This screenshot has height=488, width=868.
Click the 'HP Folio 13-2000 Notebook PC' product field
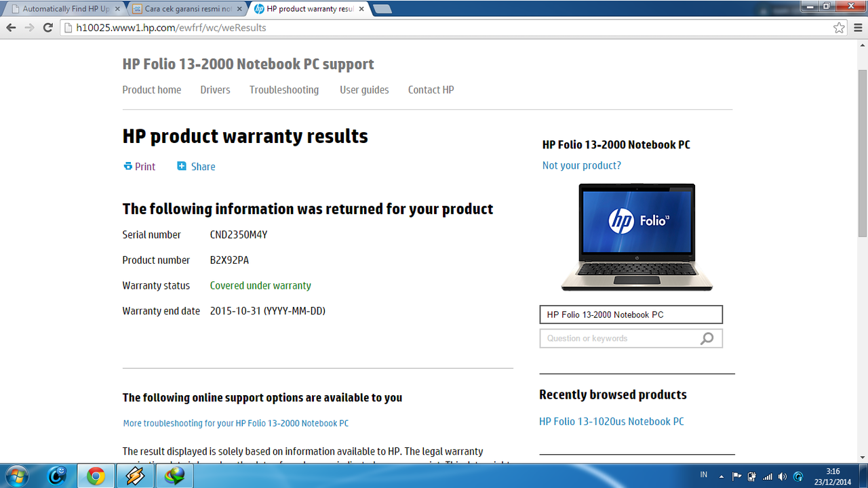(x=631, y=314)
